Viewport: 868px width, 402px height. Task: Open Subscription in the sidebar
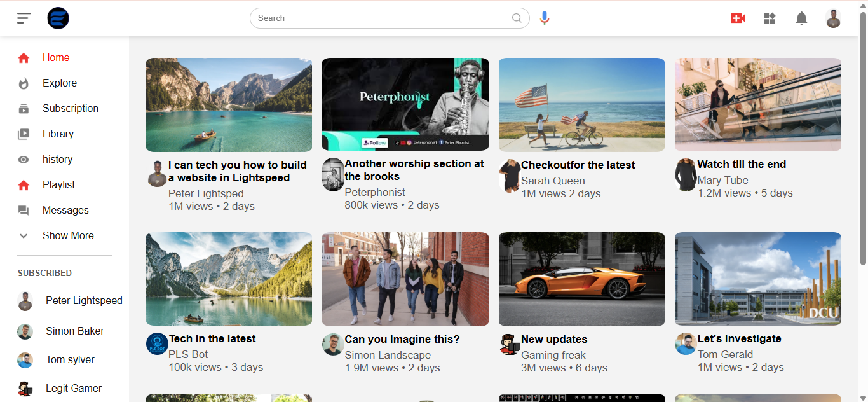70,108
